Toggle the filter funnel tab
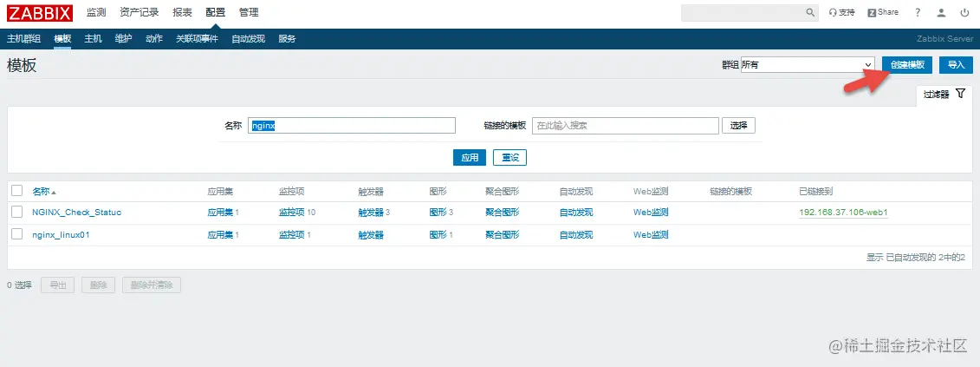The image size is (980, 367). click(x=944, y=94)
